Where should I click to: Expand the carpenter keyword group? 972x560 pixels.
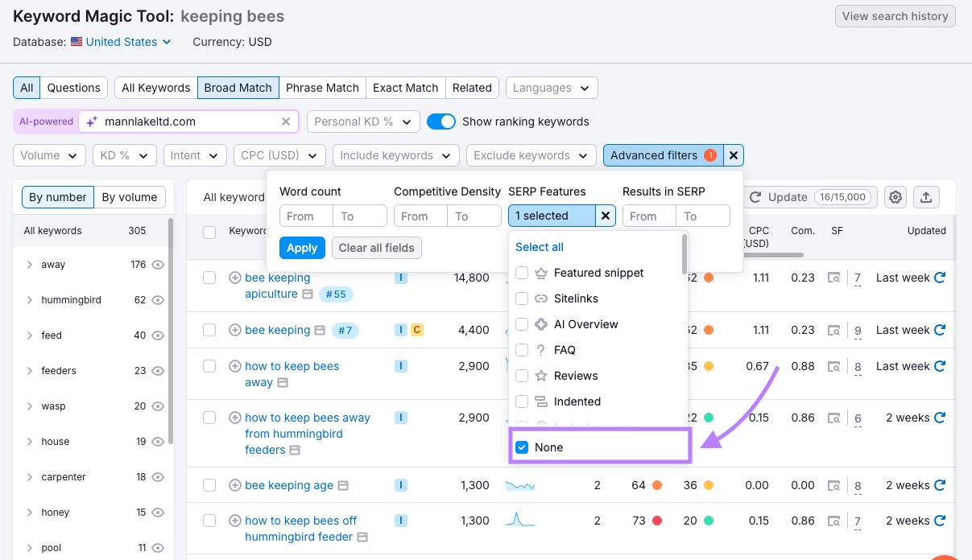pyautogui.click(x=30, y=477)
